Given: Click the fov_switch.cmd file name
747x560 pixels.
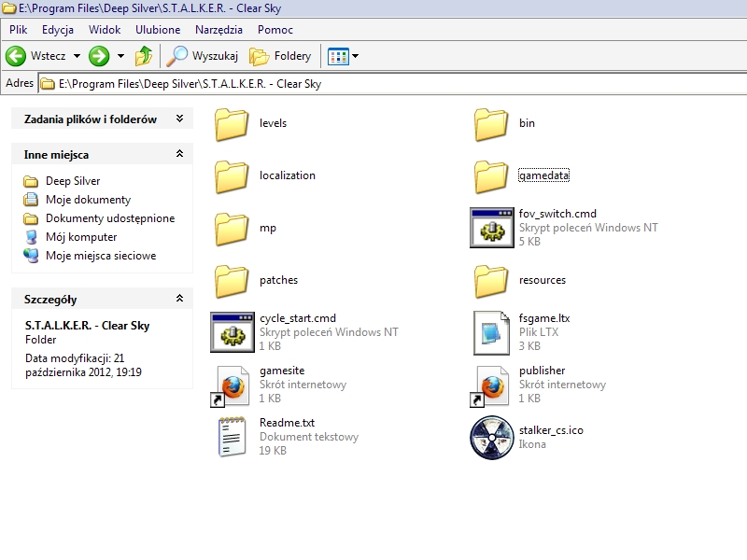Looking at the screenshot, I should pyautogui.click(x=557, y=214).
